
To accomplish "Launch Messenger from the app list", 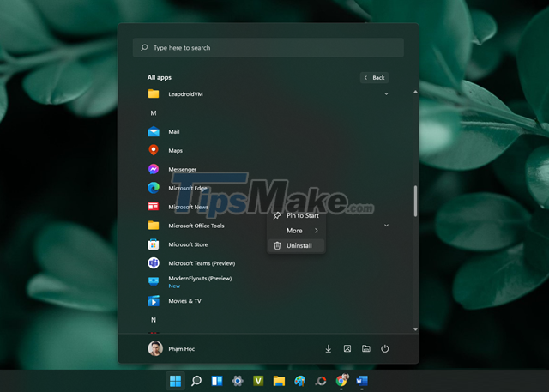I will 154,169.
